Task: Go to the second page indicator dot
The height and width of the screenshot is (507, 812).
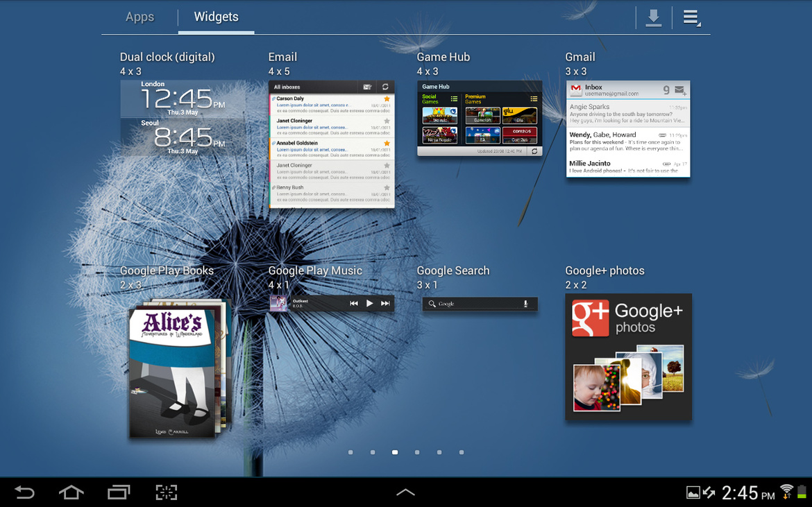Action: pyautogui.click(x=373, y=452)
